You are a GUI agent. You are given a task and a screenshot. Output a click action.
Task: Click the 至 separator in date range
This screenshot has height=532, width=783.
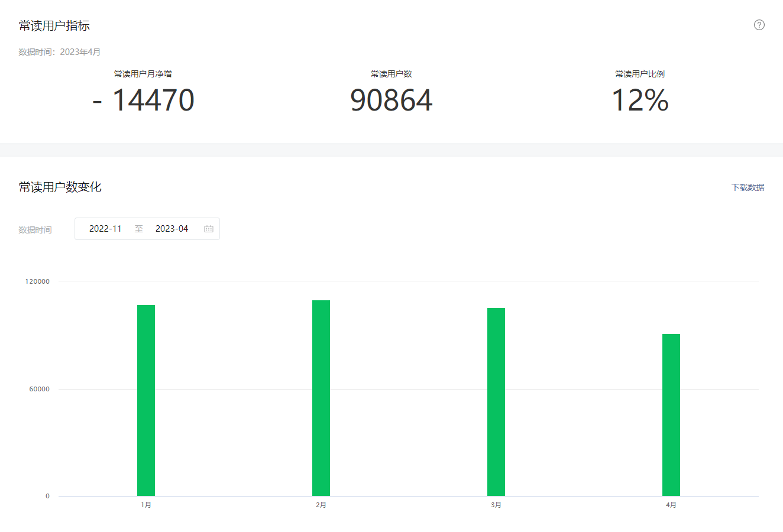pyautogui.click(x=139, y=229)
